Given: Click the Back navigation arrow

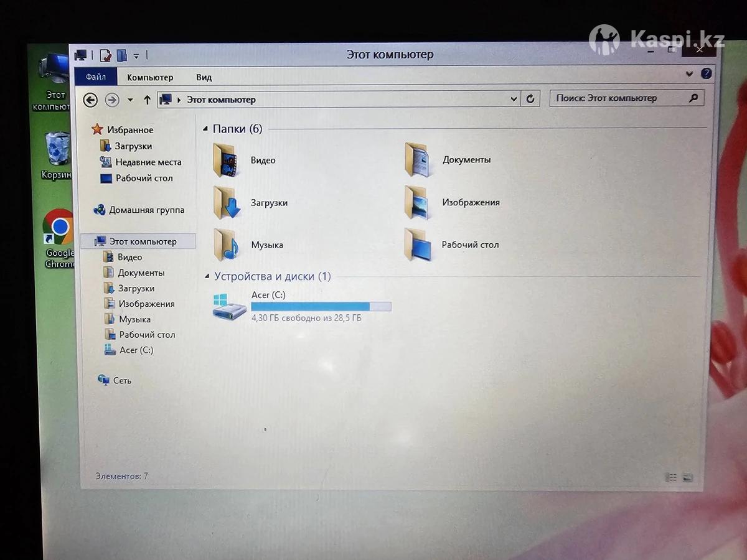Looking at the screenshot, I should (91, 100).
